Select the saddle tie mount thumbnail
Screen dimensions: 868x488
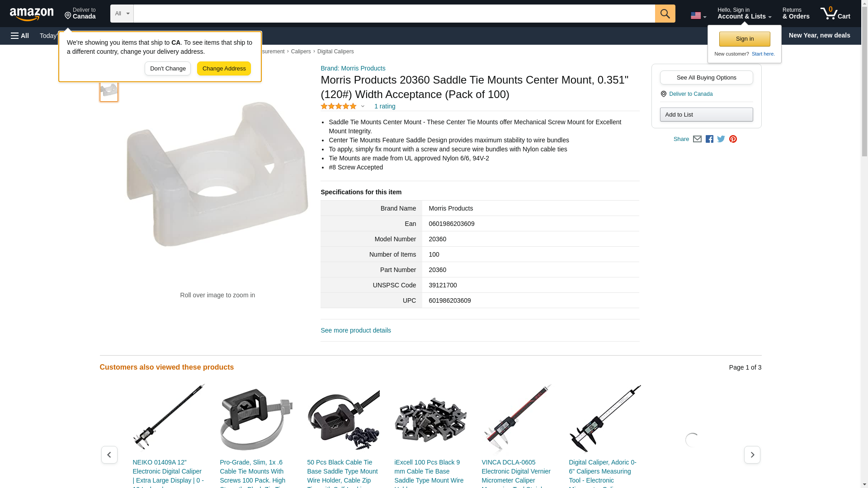(x=109, y=90)
